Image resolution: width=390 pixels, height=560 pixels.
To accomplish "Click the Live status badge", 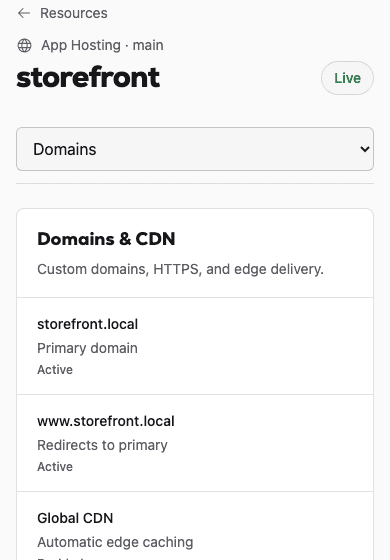I will (x=347, y=78).
